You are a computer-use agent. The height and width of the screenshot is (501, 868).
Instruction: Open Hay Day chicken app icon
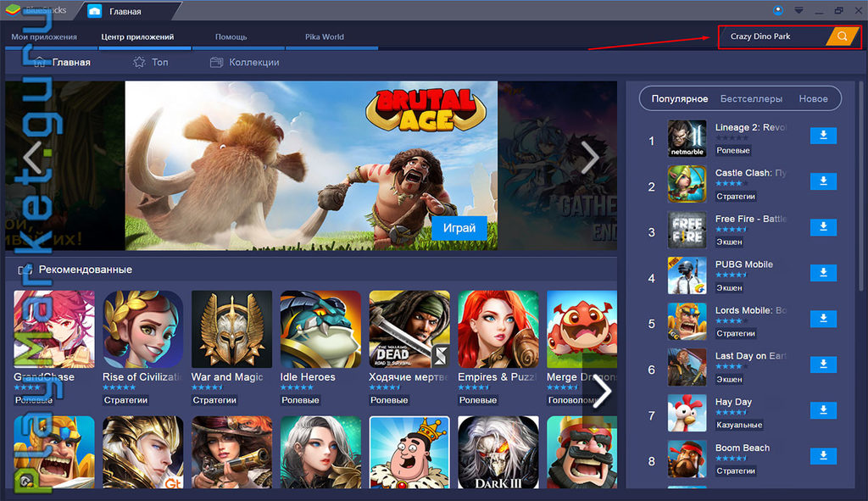coord(687,413)
